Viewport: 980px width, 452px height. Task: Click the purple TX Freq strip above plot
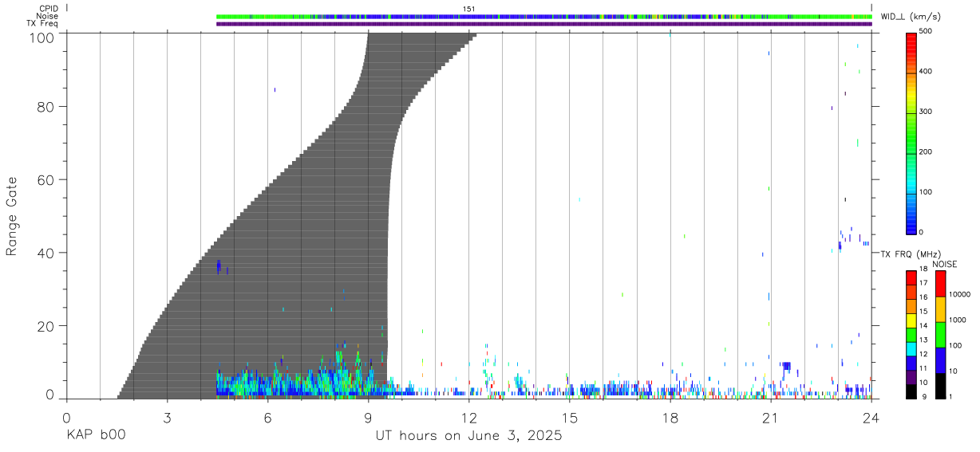pos(544,23)
